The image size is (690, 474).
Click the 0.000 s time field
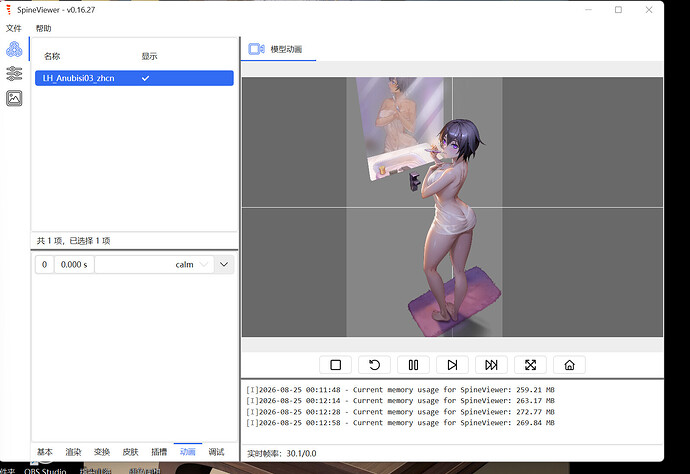click(x=74, y=265)
